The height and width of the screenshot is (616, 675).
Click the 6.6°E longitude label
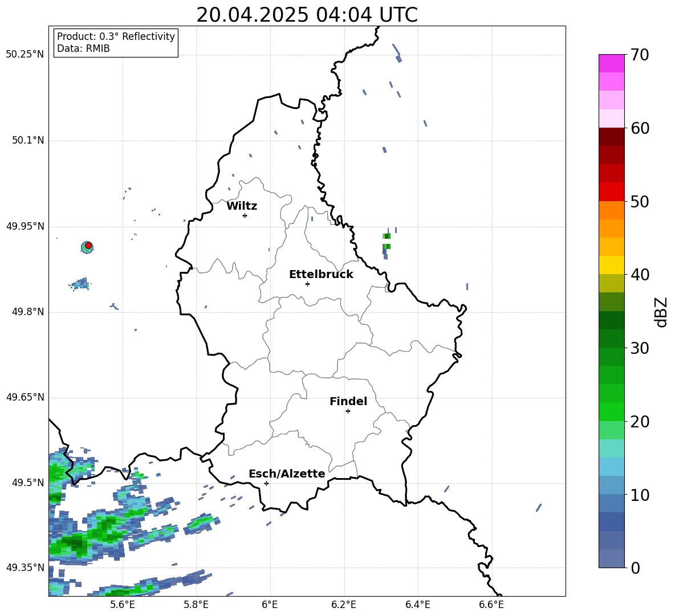pos(491,605)
